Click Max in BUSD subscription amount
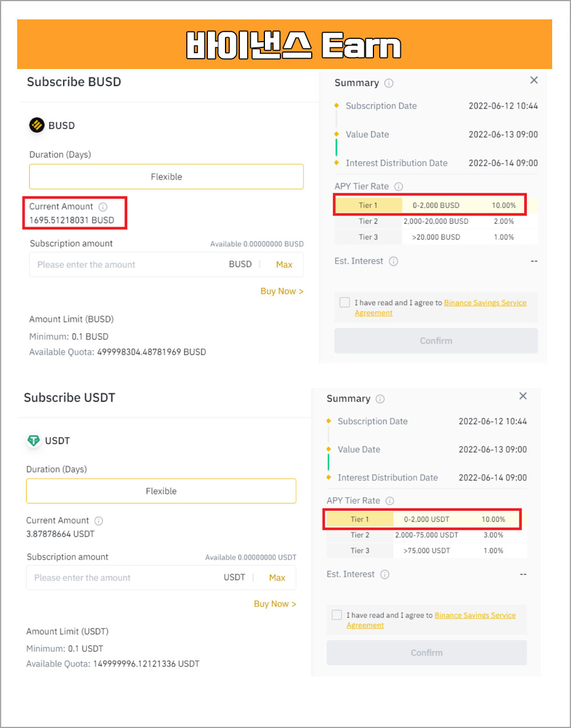Viewport: 571px width, 728px height. (x=284, y=265)
